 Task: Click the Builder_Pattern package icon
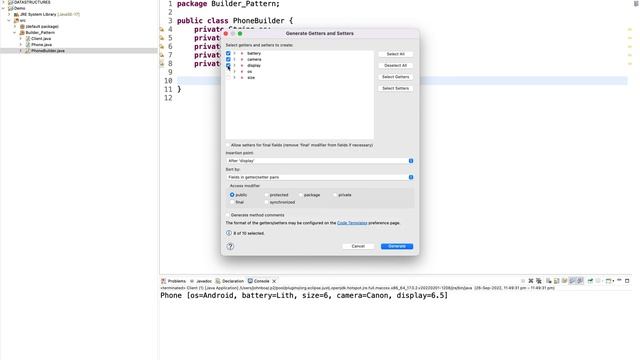(x=22, y=32)
